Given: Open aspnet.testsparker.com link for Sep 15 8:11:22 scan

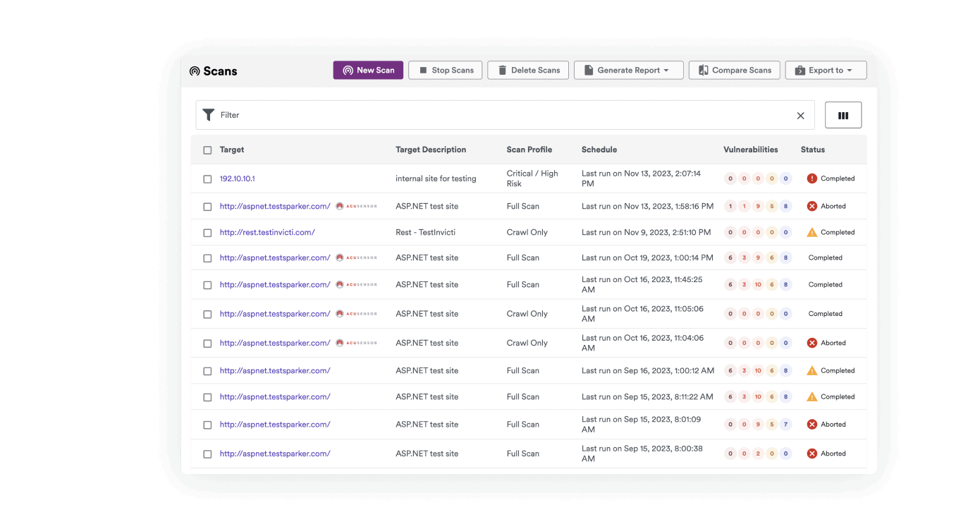Looking at the screenshot, I should pyautogui.click(x=275, y=396).
